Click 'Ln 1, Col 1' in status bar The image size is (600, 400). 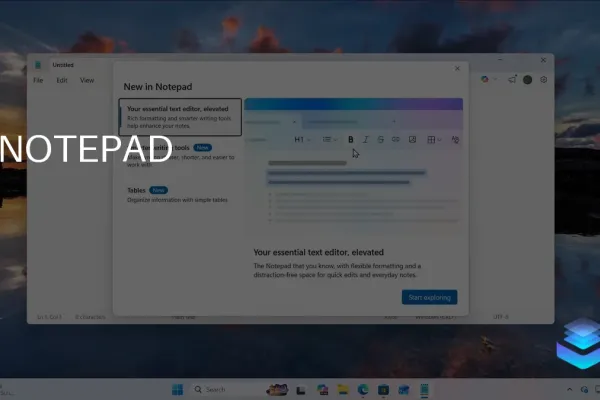coord(49,317)
